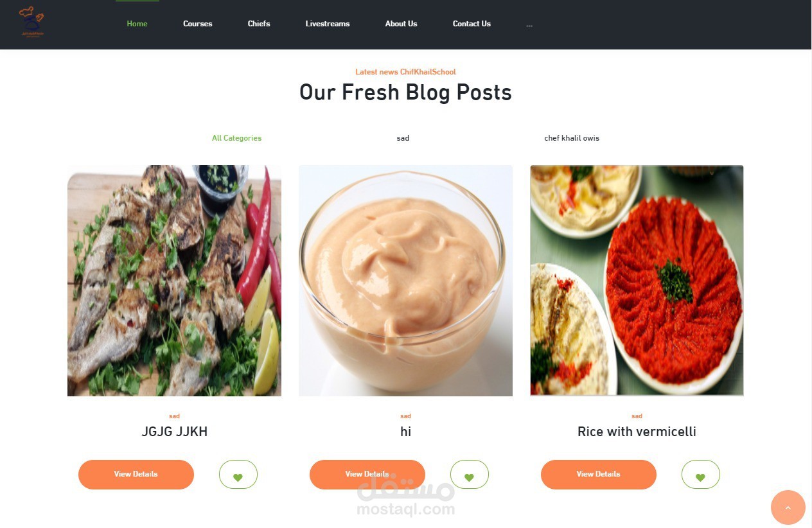Navigate to the Chiefs page
Viewport: 812px width, 528px height.
tap(259, 24)
